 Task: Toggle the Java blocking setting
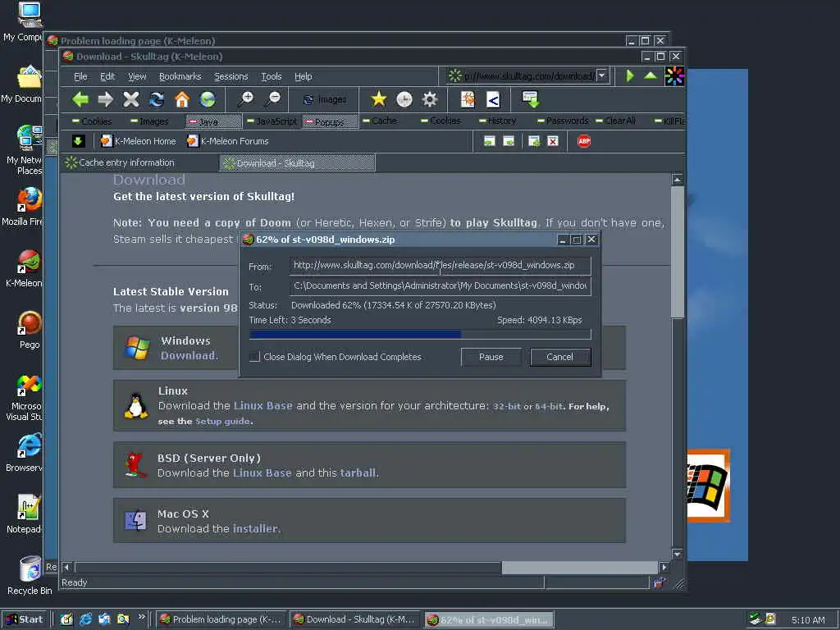click(213, 121)
